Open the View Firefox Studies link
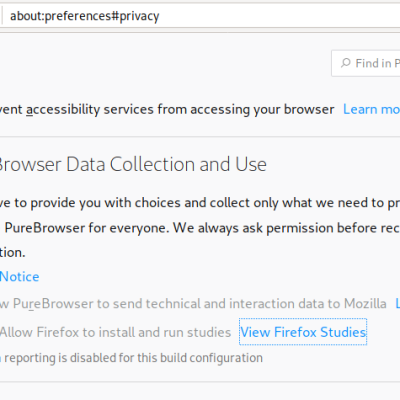This screenshot has height=400, width=400. tap(303, 332)
